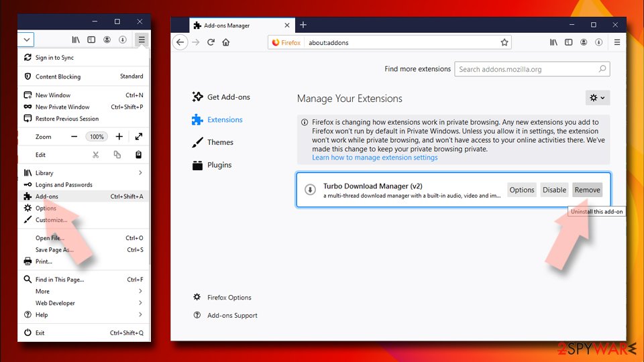Open new tab with plus button
644x362 pixels.
(303, 25)
